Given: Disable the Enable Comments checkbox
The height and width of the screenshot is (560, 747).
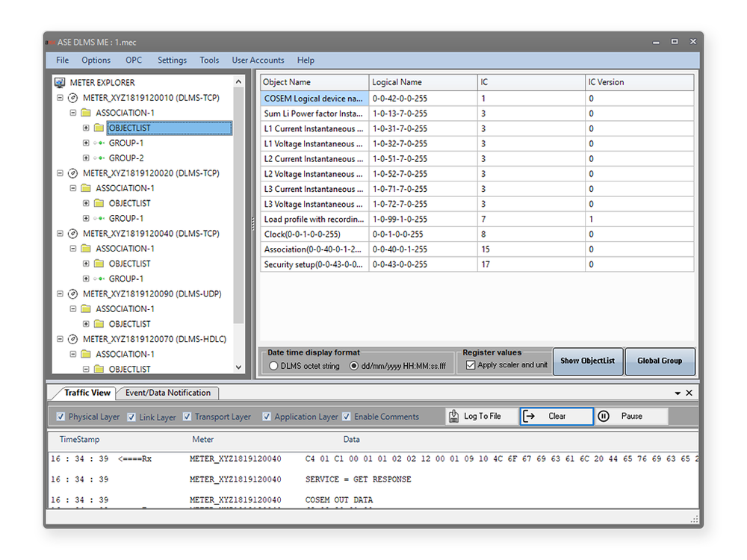Looking at the screenshot, I should pyautogui.click(x=347, y=417).
